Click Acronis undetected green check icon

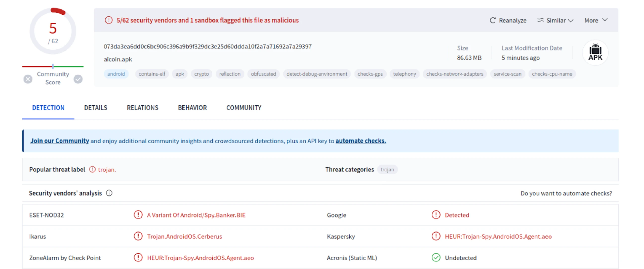[436, 258]
